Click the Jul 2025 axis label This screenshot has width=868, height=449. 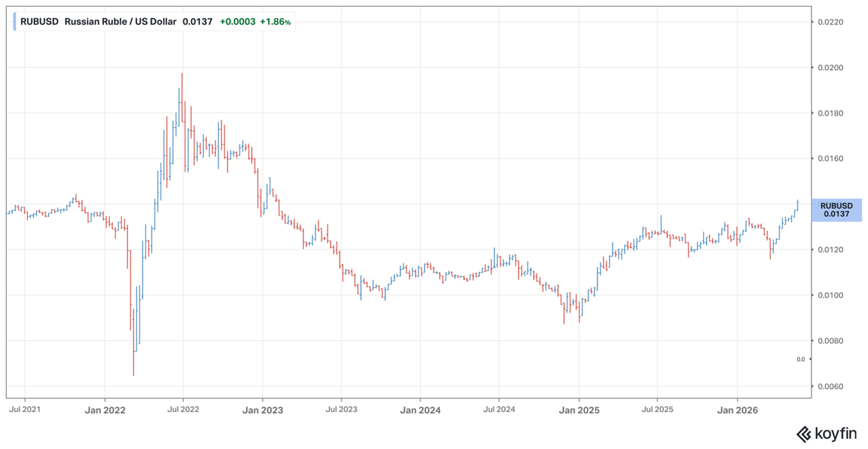click(657, 410)
